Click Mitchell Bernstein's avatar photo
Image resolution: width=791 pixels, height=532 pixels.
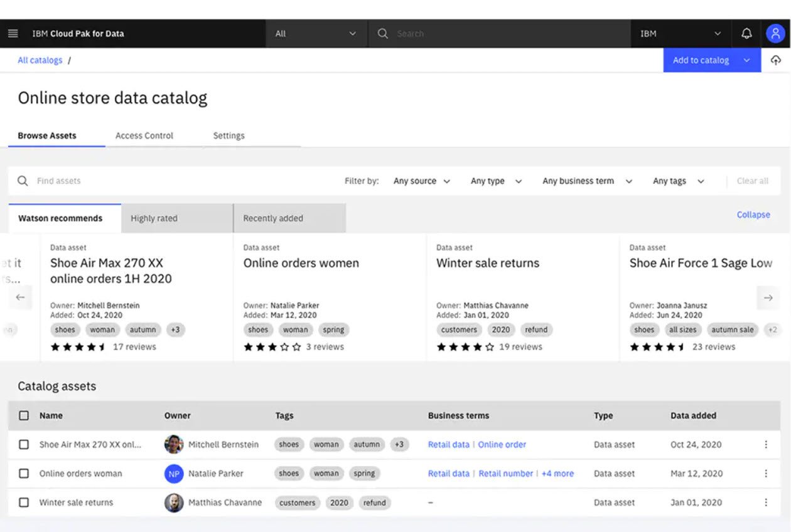coord(174,445)
